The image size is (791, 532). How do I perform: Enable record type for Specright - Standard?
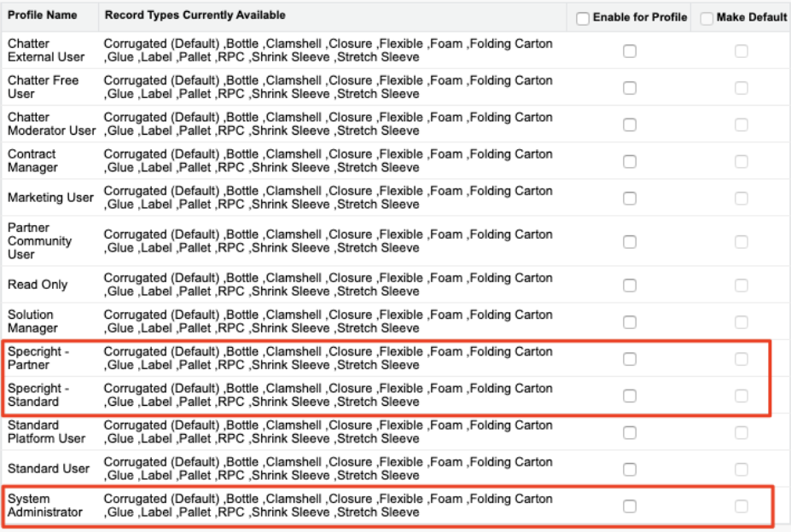click(629, 396)
